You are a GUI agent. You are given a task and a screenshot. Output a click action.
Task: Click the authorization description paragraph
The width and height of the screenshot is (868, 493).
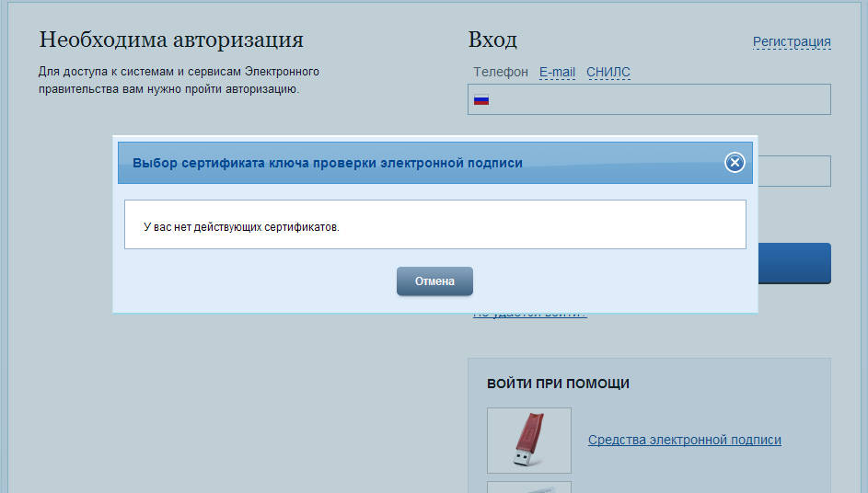click(178, 80)
